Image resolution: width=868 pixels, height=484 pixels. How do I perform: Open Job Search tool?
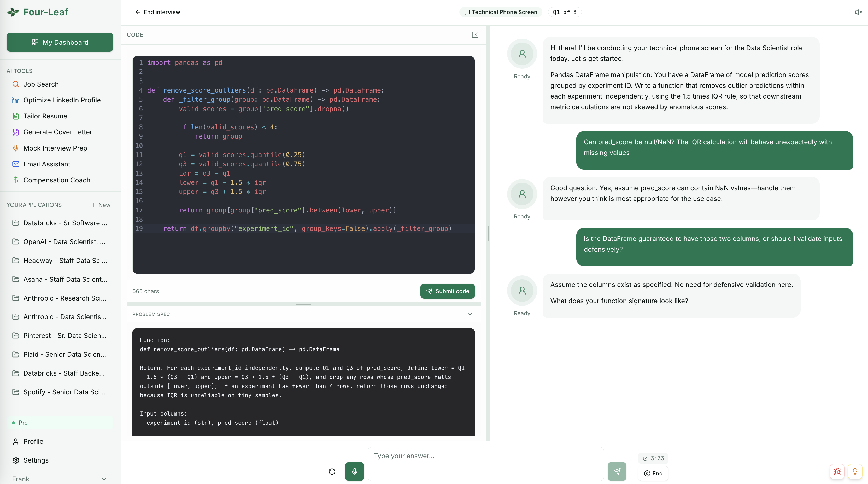(41, 84)
